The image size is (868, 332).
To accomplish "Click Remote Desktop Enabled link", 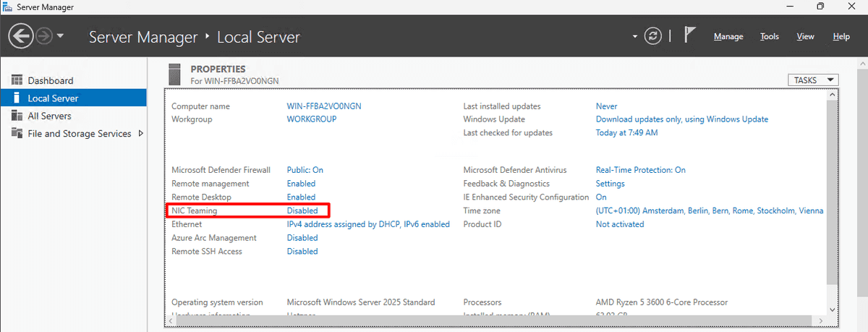I will point(301,197).
